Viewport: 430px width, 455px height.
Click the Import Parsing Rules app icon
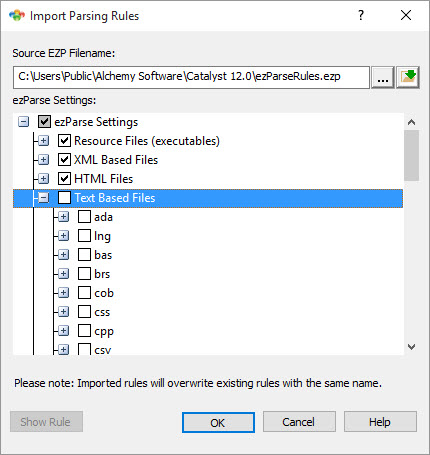pos(17,16)
